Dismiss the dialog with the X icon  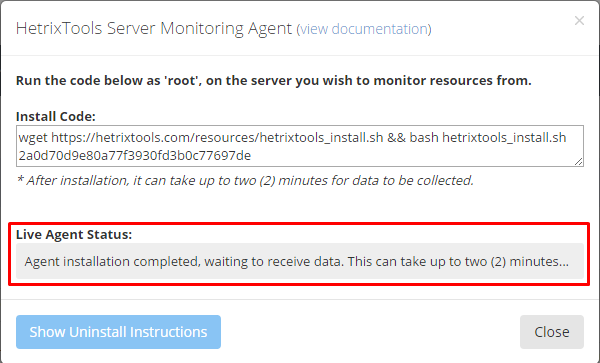click(579, 21)
